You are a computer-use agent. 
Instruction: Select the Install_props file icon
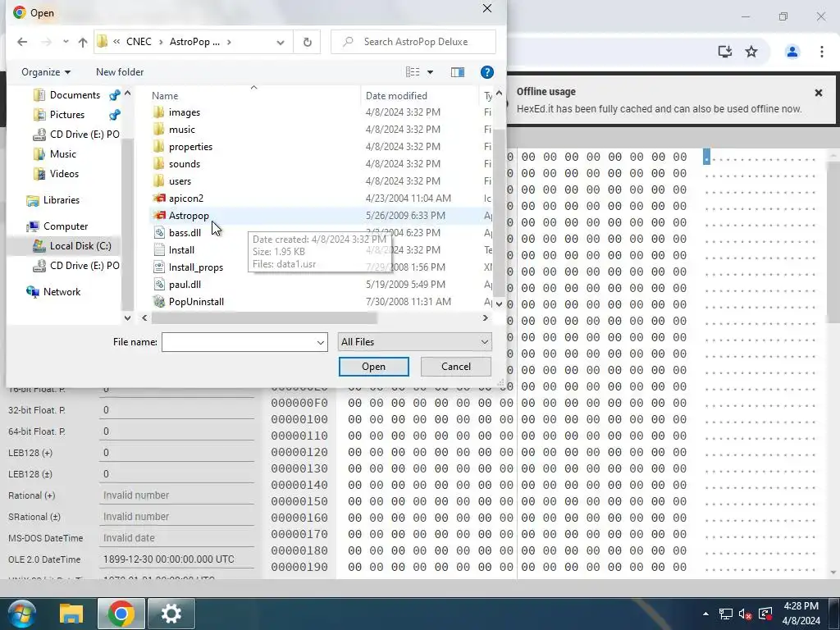coord(158,267)
